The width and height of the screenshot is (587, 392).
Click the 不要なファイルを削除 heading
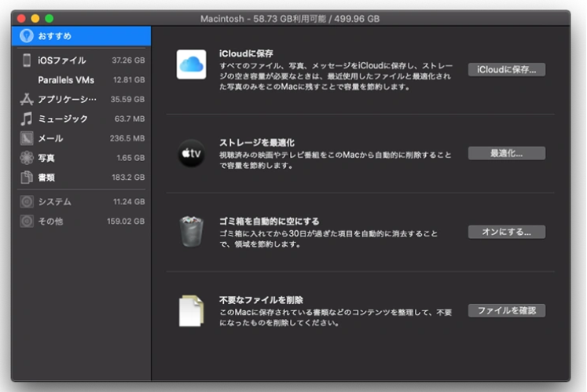pos(261,300)
